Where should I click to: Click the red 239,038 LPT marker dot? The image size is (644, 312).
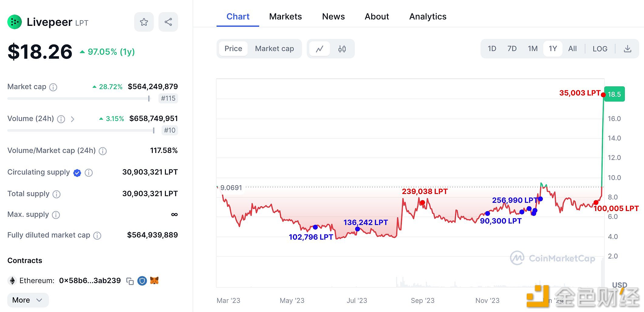[x=423, y=202]
